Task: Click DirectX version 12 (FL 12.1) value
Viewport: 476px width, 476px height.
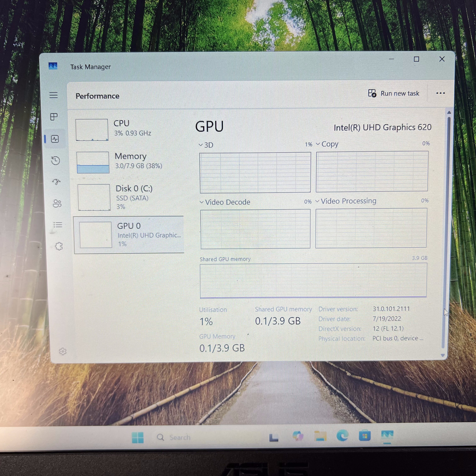Action: pyautogui.click(x=388, y=328)
